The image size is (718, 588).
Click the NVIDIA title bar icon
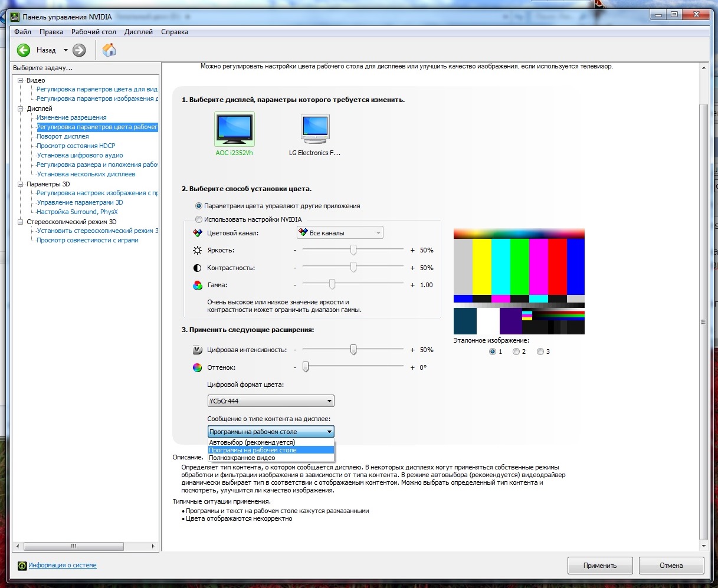(15, 16)
